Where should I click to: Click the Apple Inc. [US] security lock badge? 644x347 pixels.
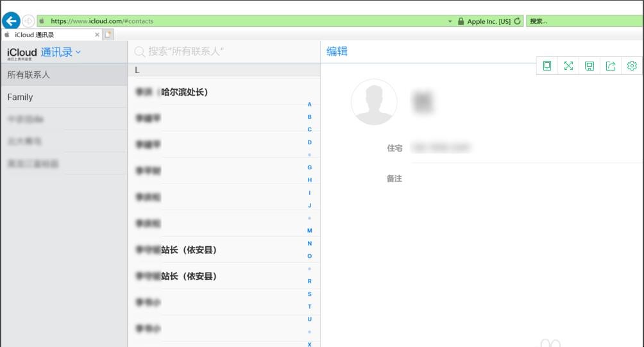point(484,21)
